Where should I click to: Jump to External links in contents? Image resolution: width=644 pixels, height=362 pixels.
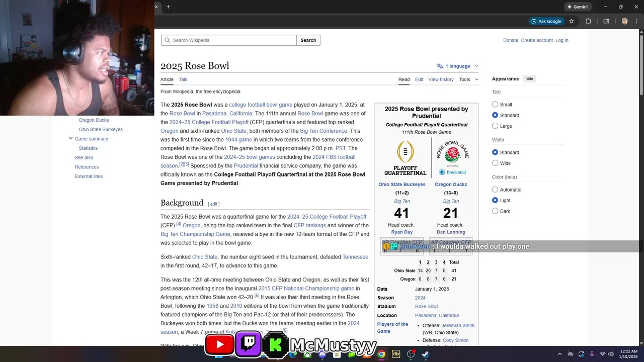click(x=89, y=176)
